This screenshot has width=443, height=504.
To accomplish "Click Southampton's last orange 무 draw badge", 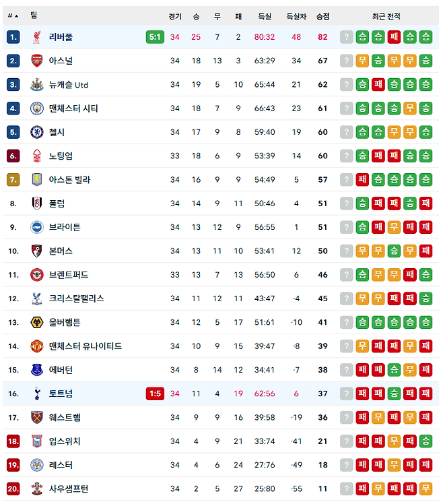I will (425, 489).
